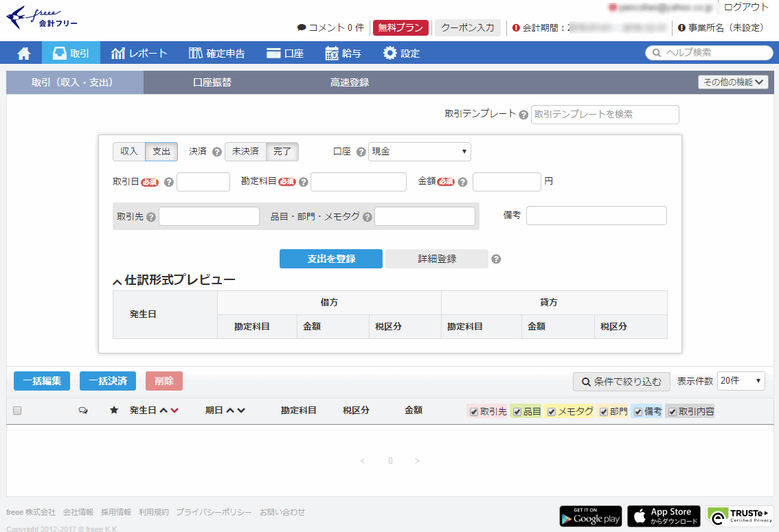The image size is (779, 532).
Task: Click the 一括編集 button
Action: point(42,381)
